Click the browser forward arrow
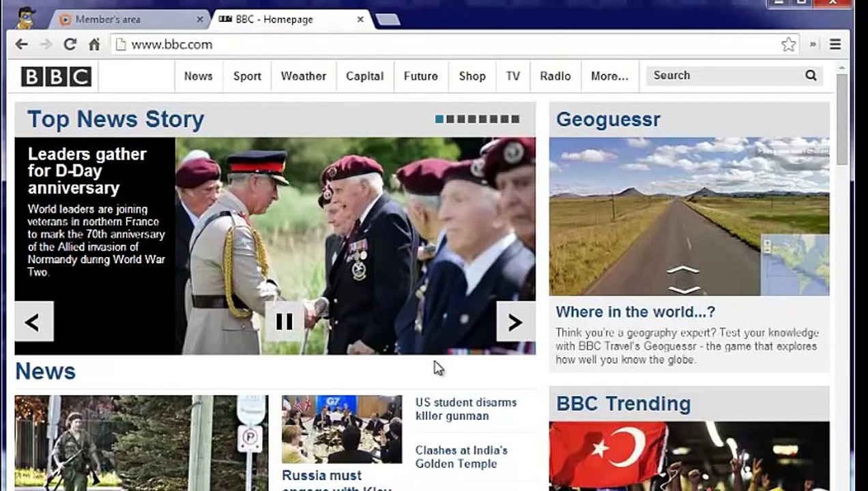Viewport: 868px width, 491px height. coord(46,44)
